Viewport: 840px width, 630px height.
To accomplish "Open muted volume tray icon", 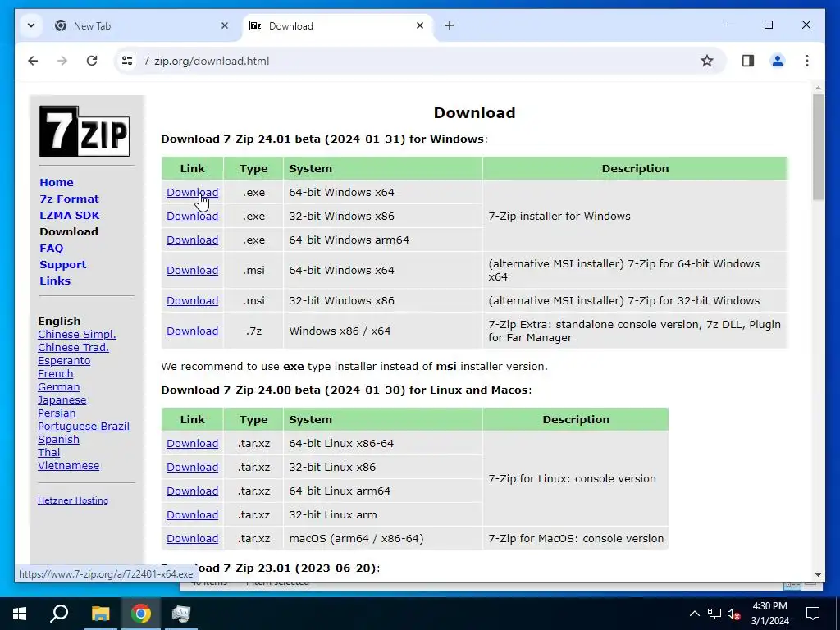I will tap(733, 614).
